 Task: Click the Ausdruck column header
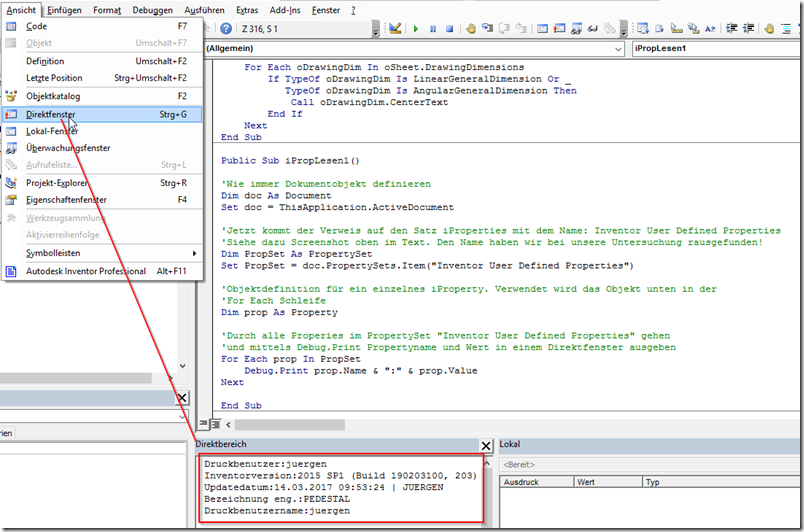[536, 482]
